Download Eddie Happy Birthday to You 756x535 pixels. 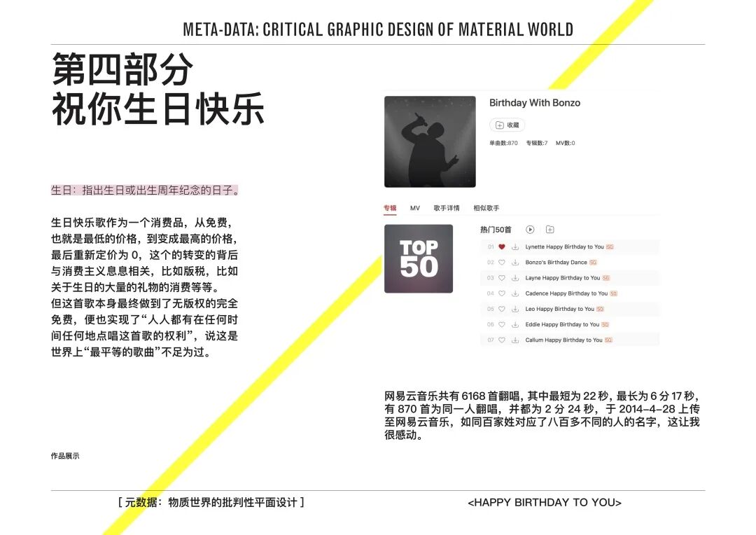515,324
